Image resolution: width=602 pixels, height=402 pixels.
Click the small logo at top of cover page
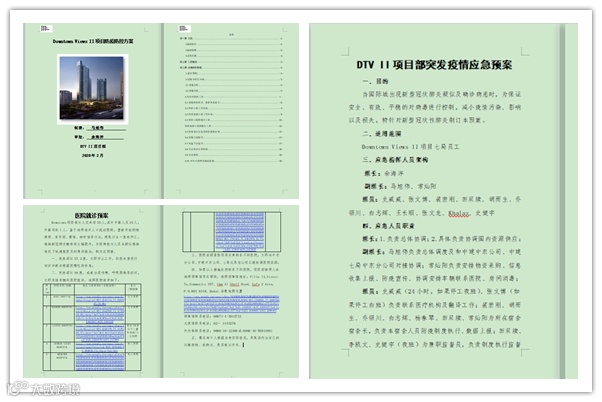coord(45,28)
